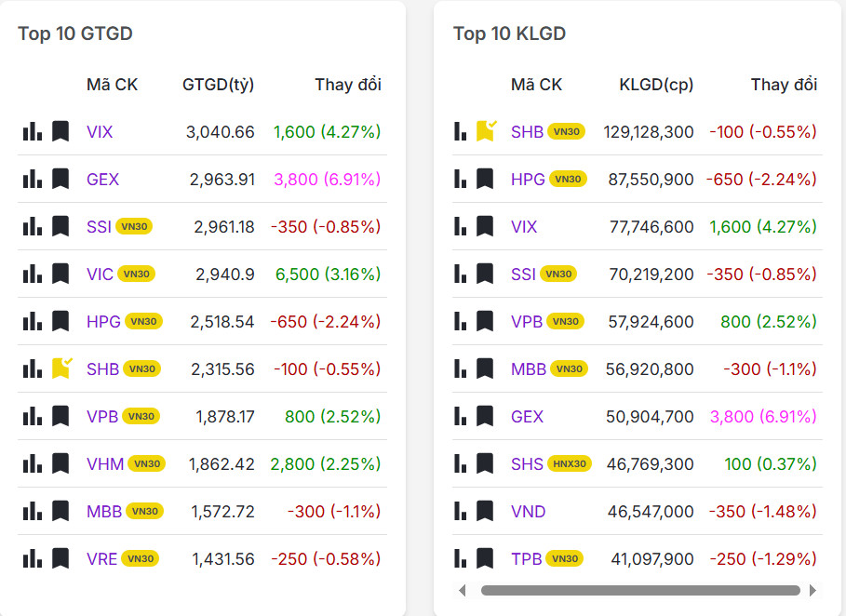Bookmark HPG in the KLGD list
The height and width of the screenshot is (616, 846).
tap(485, 179)
